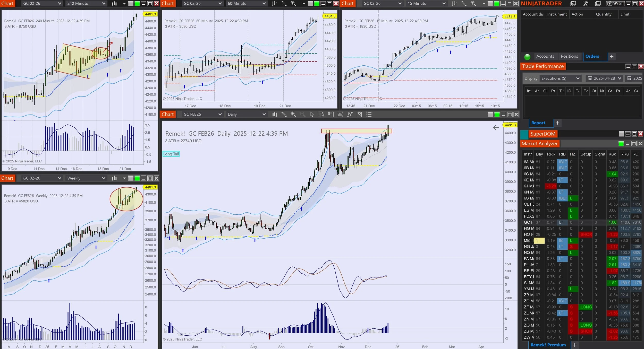Click the teal color square beside SuperDOM
This screenshot has width=644, height=349.
point(524,134)
